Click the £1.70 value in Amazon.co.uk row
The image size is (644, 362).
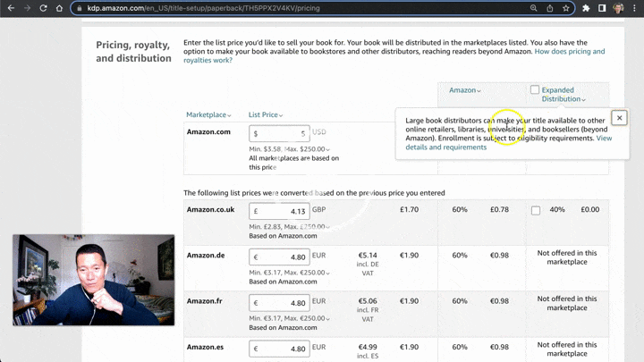pos(409,209)
